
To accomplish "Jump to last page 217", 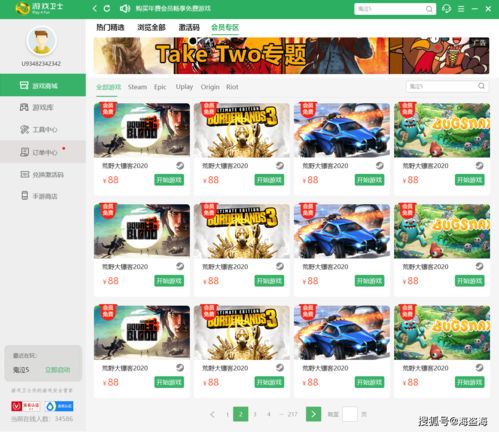I will pyautogui.click(x=292, y=414).
